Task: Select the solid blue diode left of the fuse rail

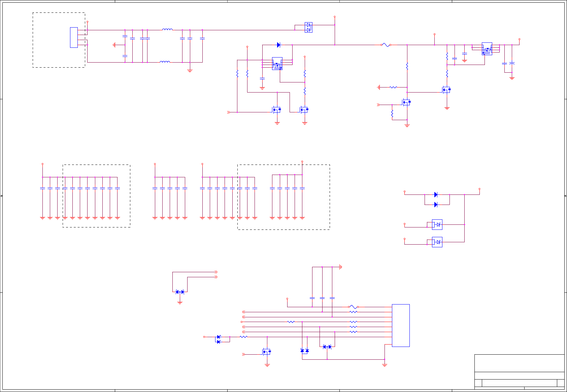Action: click(278, 45)
